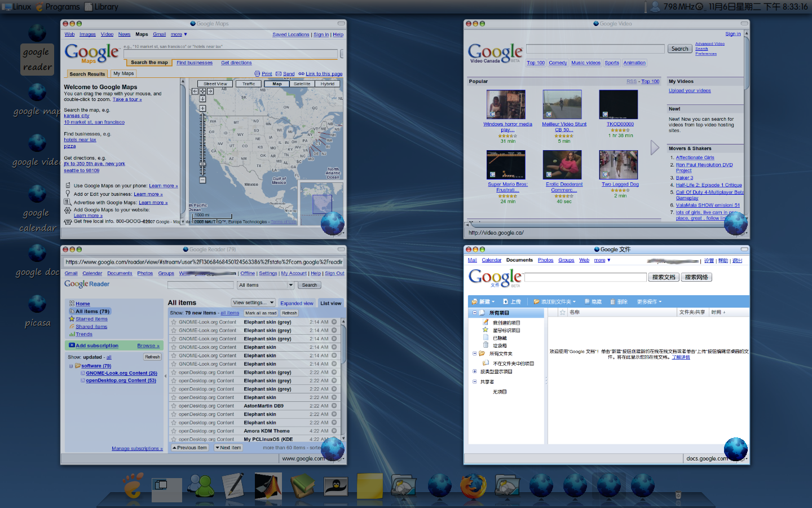This screenshot has width=812, height=508.
Task: Switch Reader to Expanded view
Action: (x=297, y=303)
